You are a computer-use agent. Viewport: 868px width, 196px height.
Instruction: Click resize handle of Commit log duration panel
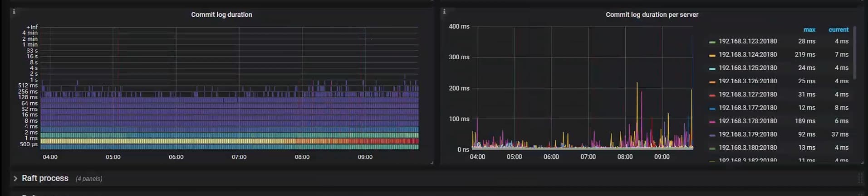point(432,163)
